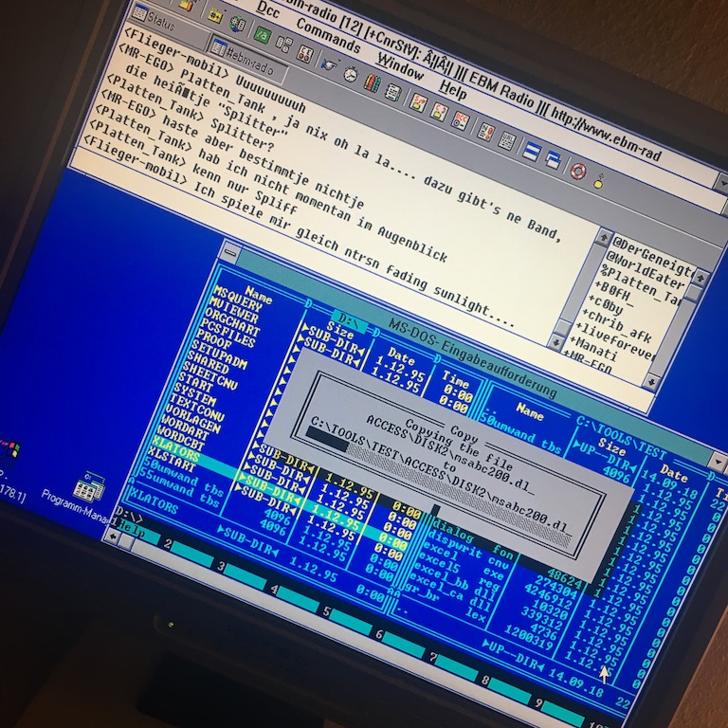This screenshot has height=728, width=728.
Task: Open the lifebuoy Help icon
Action: 577,172
